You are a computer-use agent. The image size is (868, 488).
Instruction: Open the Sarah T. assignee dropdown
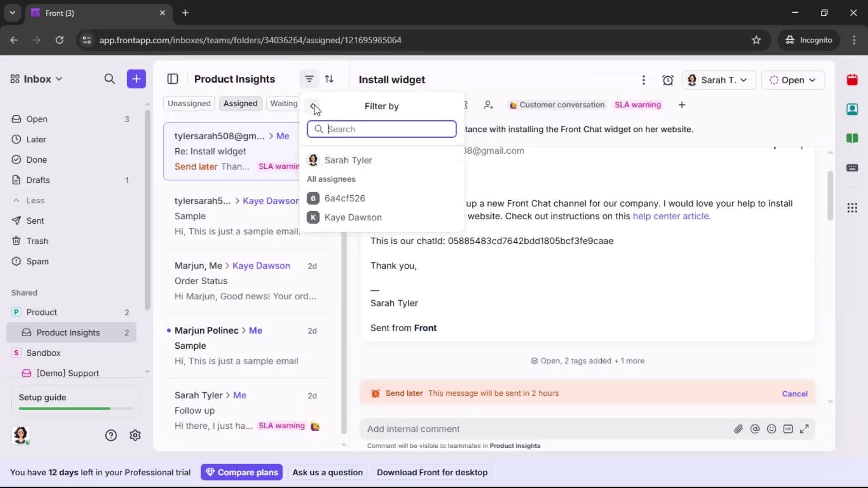pos(719,80)
